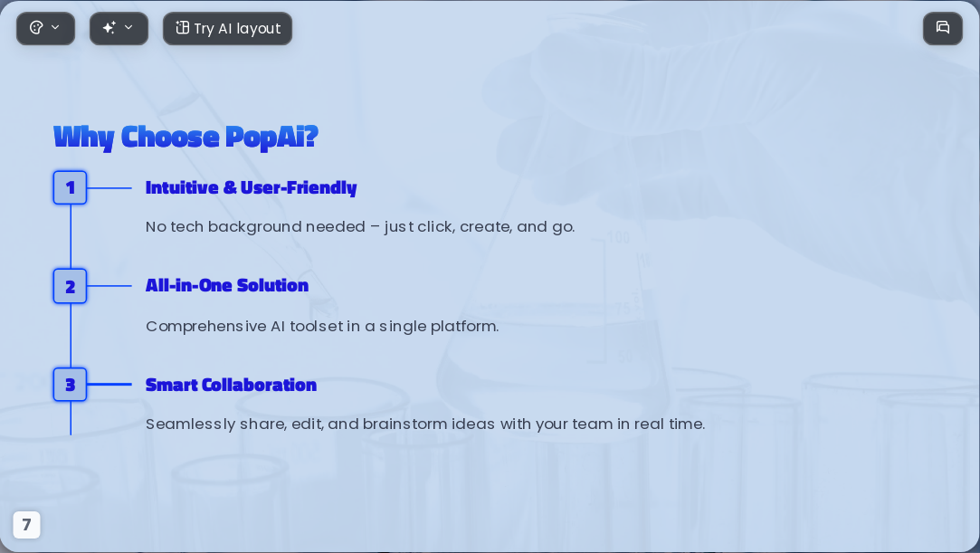The height and width of the screenshot is (553, 980).
Task: Click the 'Seamlessly share, edit, and brainstorm' text
Action: 425,424
